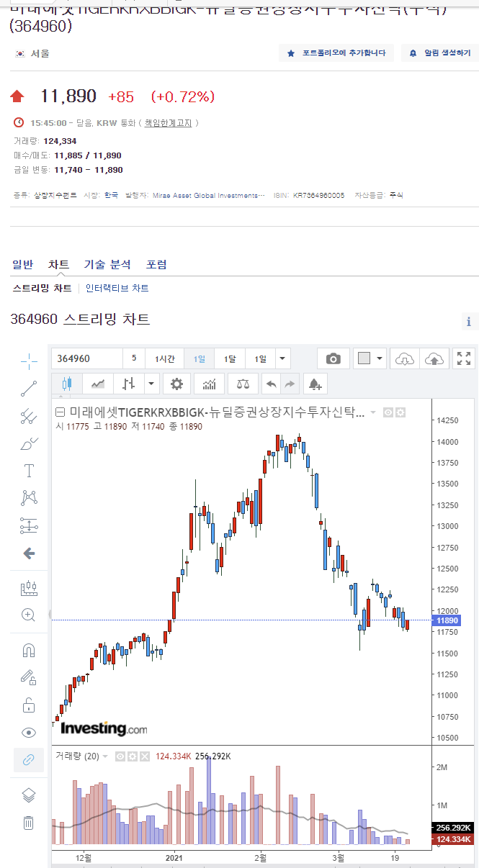This screenshot has height=868, width=479.
Task: Open chart properties gear settings
Action: coord(176,384)
